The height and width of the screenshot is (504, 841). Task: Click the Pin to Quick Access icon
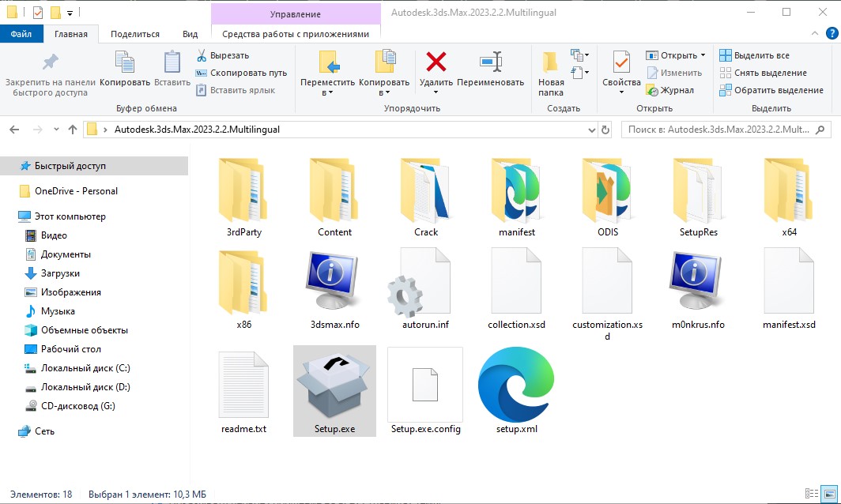51,63
